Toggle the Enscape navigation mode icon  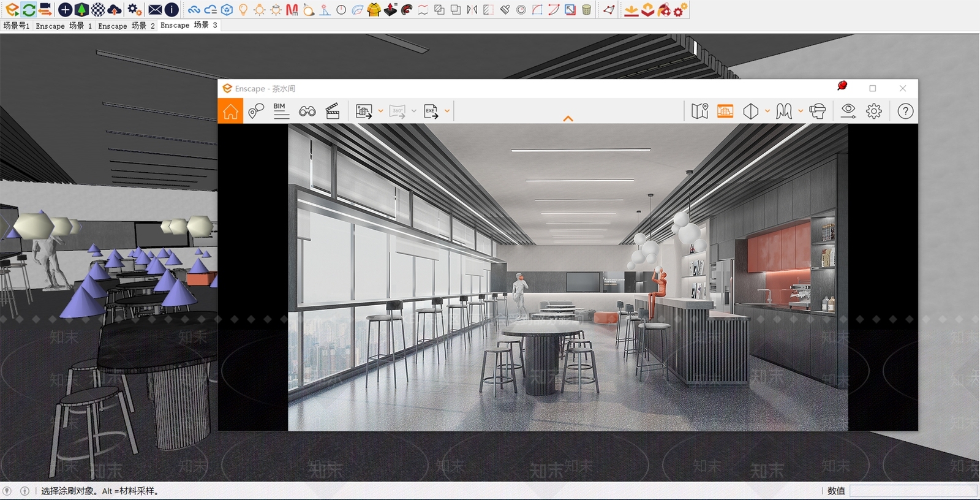click(x=783, y=111)
